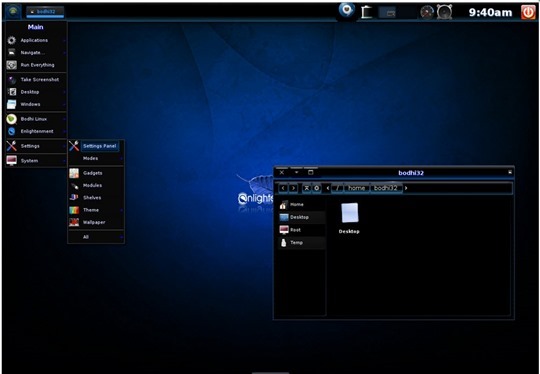
Task: Open Temp in file manager sidebar
Action: 302,243
